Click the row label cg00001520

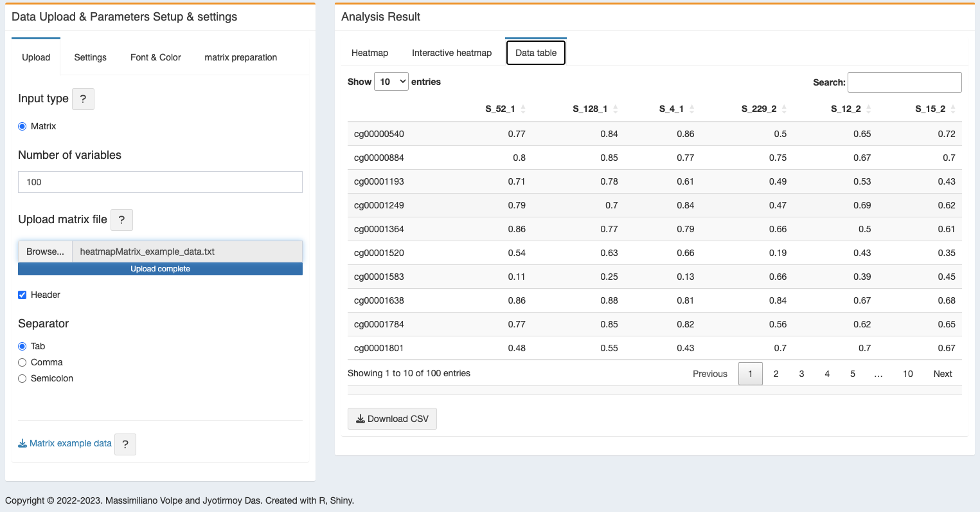click(379, 253)
